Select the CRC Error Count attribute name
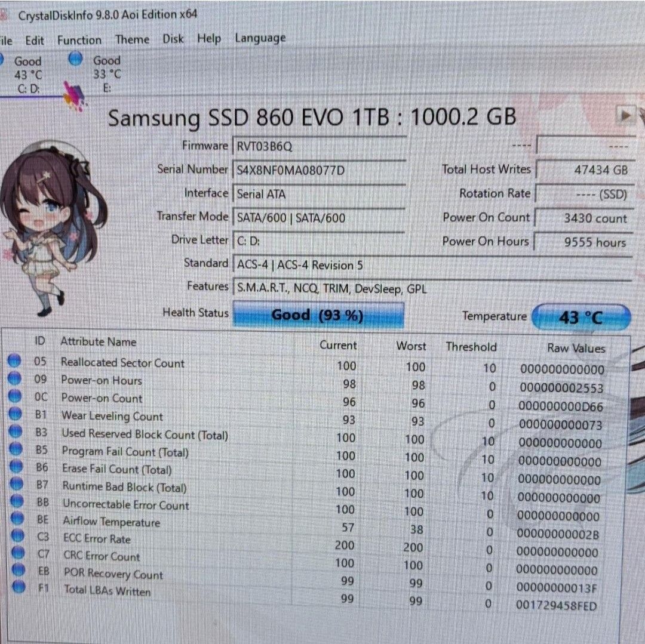The height and width of the screenshot is (644, 645). click(102, 556)
